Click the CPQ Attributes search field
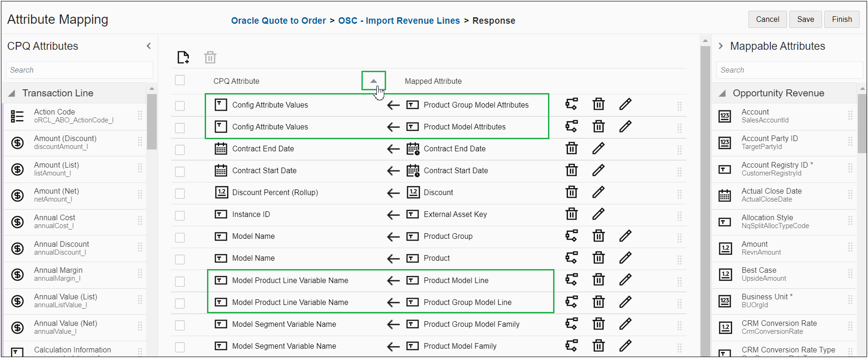The width and height of the screenshot is (868, 358). (80, 70)
